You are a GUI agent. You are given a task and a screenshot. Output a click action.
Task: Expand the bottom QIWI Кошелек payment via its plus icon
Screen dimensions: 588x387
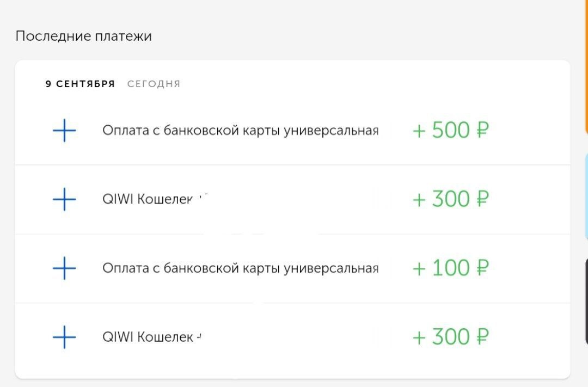point(64,337)
